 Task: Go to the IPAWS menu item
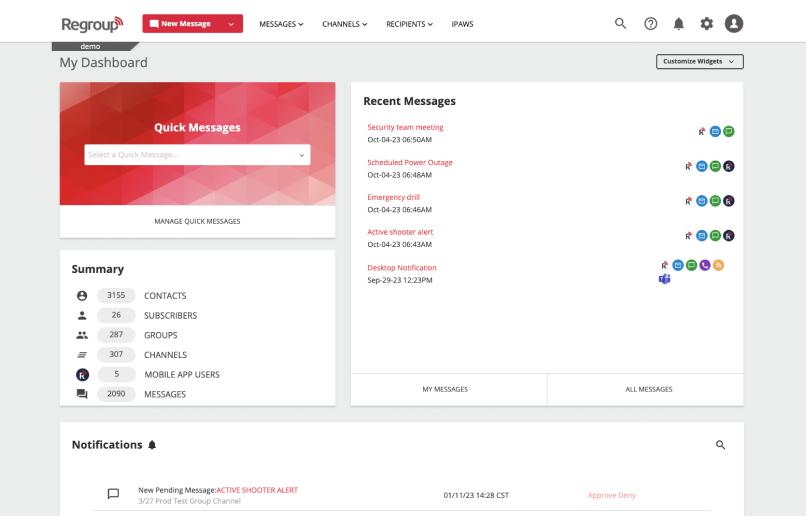pyautogui.click(x=462, y=24)
